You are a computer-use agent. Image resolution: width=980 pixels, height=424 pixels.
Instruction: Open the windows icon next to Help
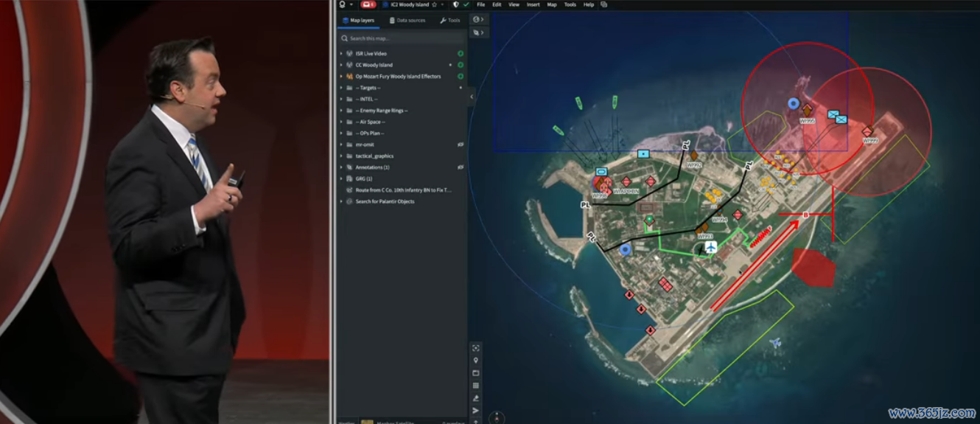(604, 4)
